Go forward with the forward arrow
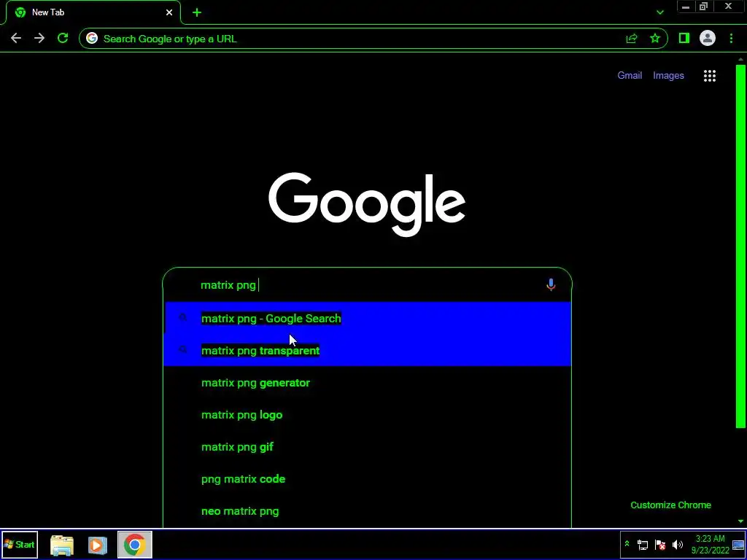The width and height of the screenshot is (747, 560). pyautogui.click(x=39, y=39)
